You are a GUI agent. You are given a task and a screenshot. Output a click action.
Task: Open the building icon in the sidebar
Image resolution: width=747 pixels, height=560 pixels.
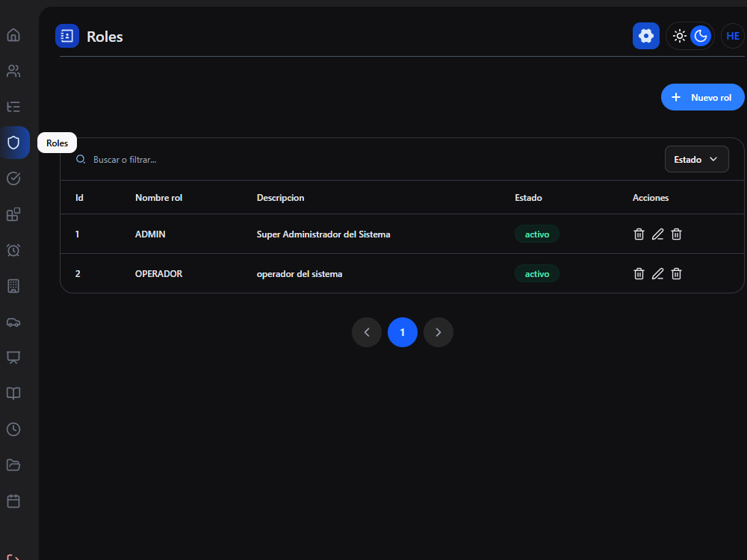click(x=13, y=286)
